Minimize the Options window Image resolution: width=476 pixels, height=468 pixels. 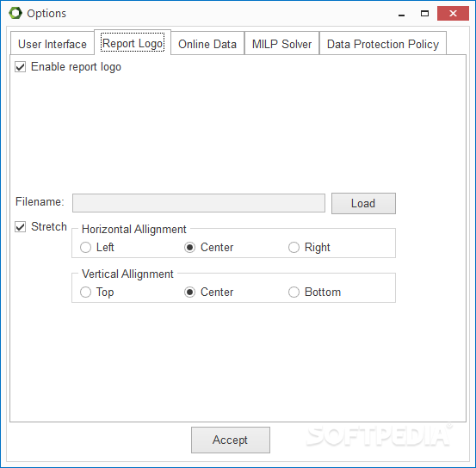tap(401, 14)
